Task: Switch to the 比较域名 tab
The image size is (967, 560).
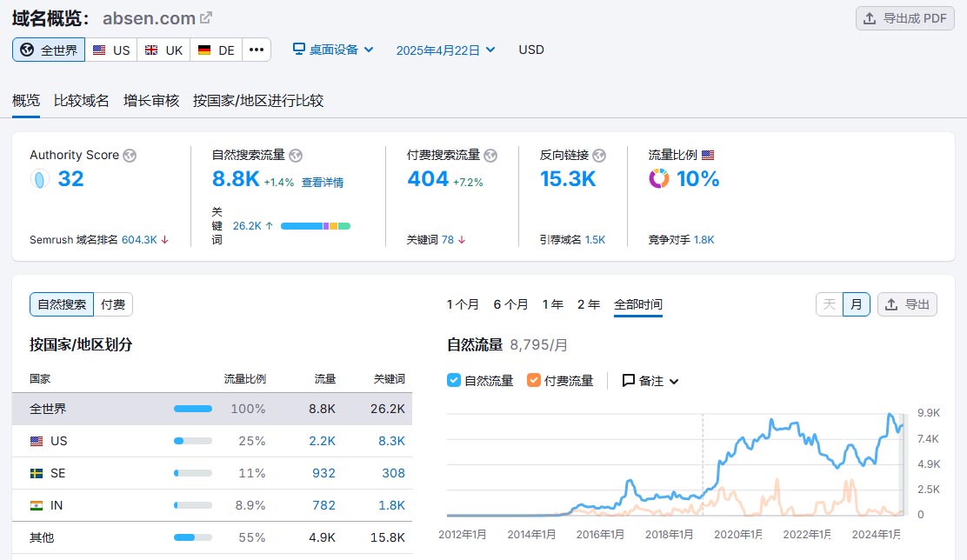Action: 82,101
